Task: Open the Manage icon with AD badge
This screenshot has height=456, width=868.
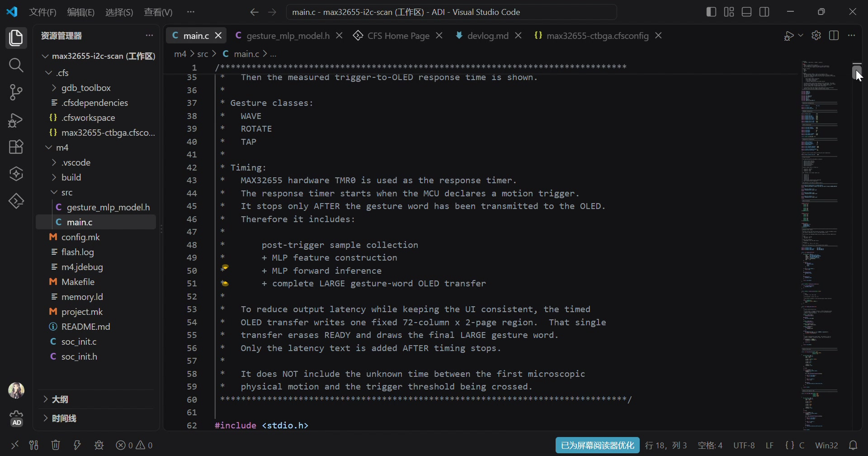Action: 16,418
